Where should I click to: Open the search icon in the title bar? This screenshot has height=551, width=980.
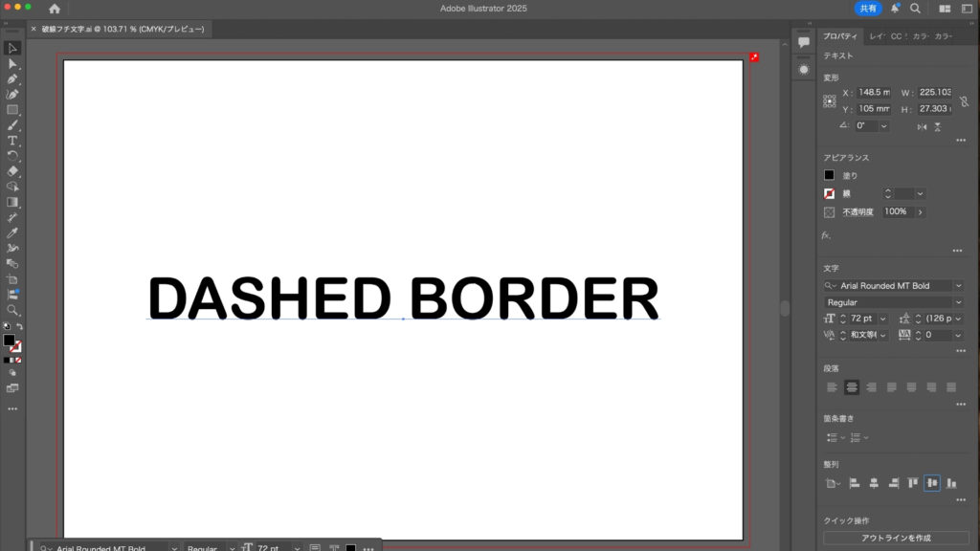[915, 9]
